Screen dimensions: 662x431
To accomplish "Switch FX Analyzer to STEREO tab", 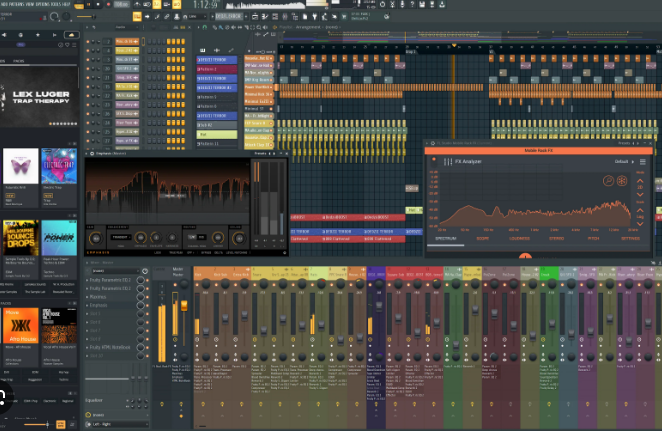I will (556, 239).
